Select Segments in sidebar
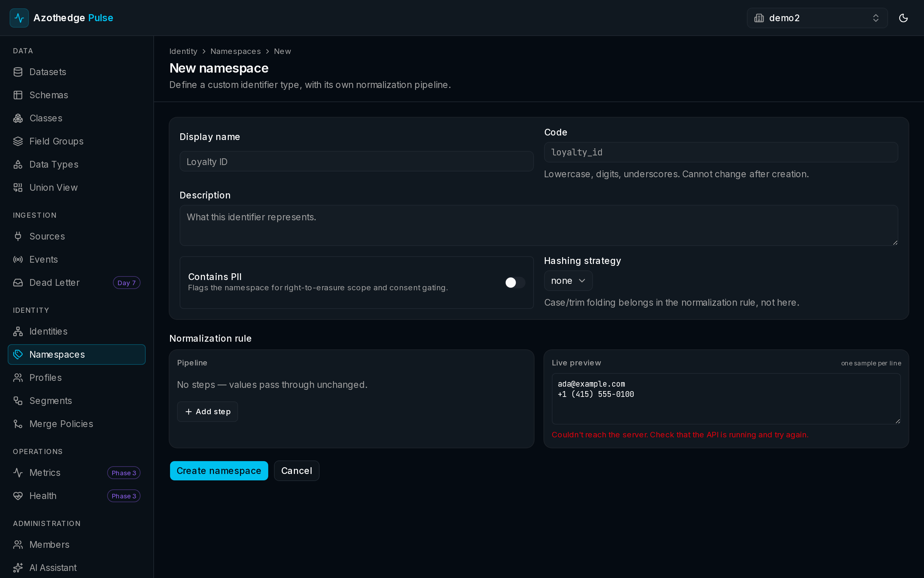Screen dimensions: 924x578 (x=76, y=401)
